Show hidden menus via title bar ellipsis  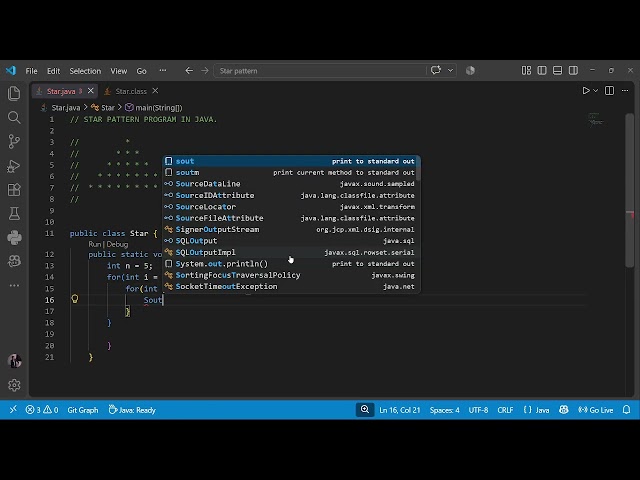click(162, 71)
